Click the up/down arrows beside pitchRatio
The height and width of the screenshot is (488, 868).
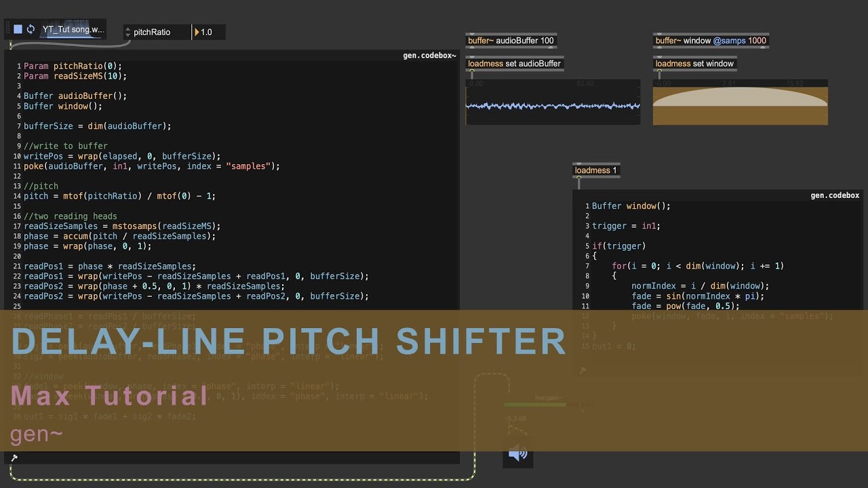(127, 32)
